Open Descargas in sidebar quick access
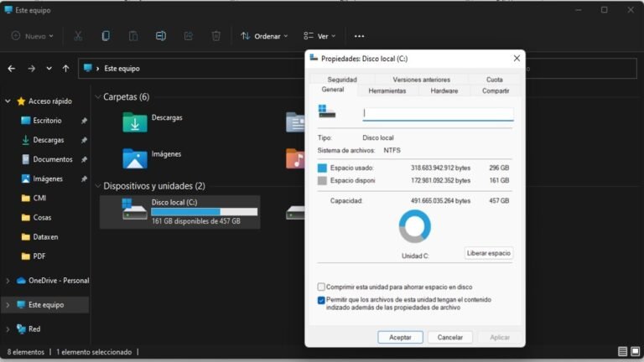The width and height of the screenshot is (644, 362). (x=48, y=140)
